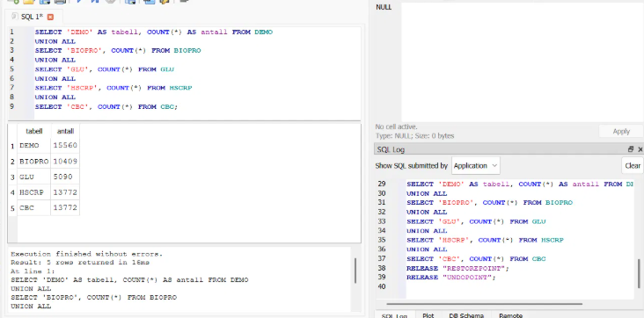The height and width of the screenshot is (318, 644).
Task: Click the antall column header
Action: pos(65,131)
